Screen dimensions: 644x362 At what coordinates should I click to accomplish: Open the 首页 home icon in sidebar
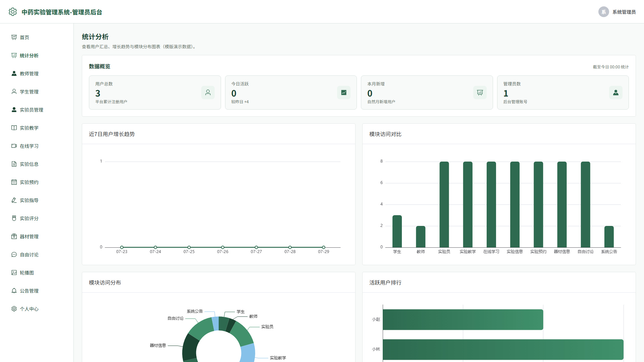click(14, 37)
